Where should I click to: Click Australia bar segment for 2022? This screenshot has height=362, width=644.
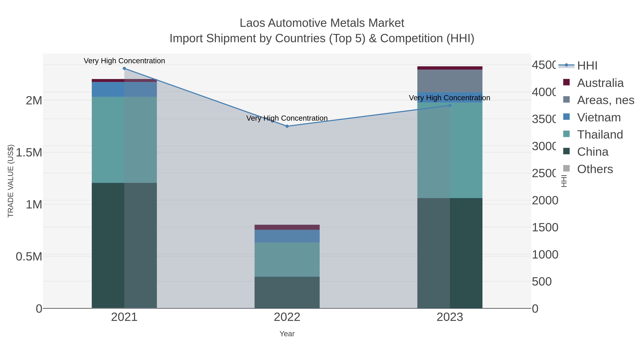[287, 227]
